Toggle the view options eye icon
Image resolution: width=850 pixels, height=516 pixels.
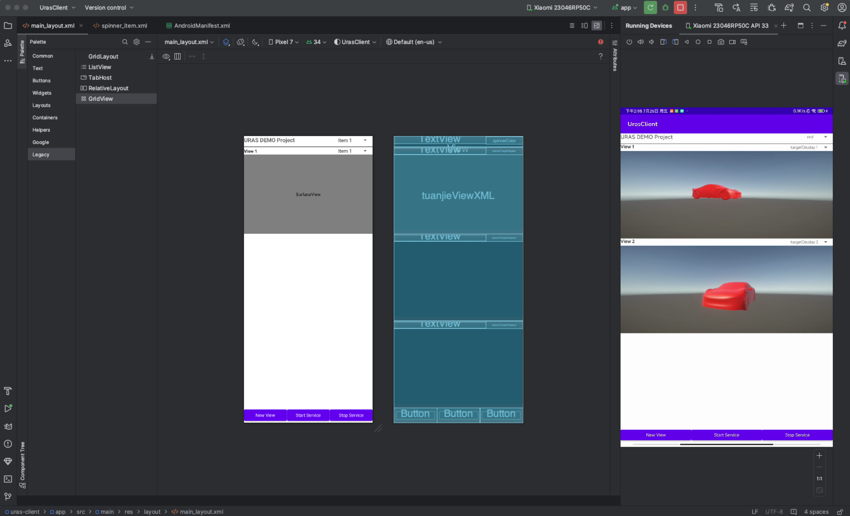coord(166,57)
